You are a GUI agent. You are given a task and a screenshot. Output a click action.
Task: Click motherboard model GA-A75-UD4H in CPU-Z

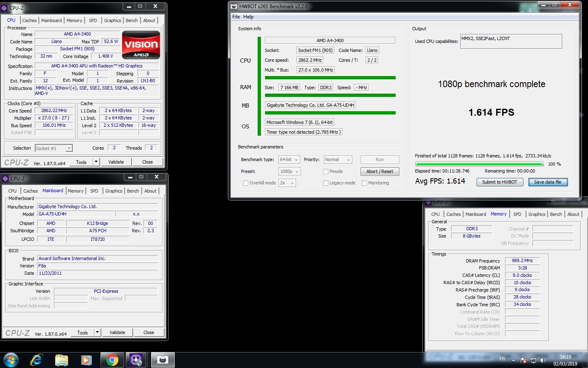click(75, 214)
